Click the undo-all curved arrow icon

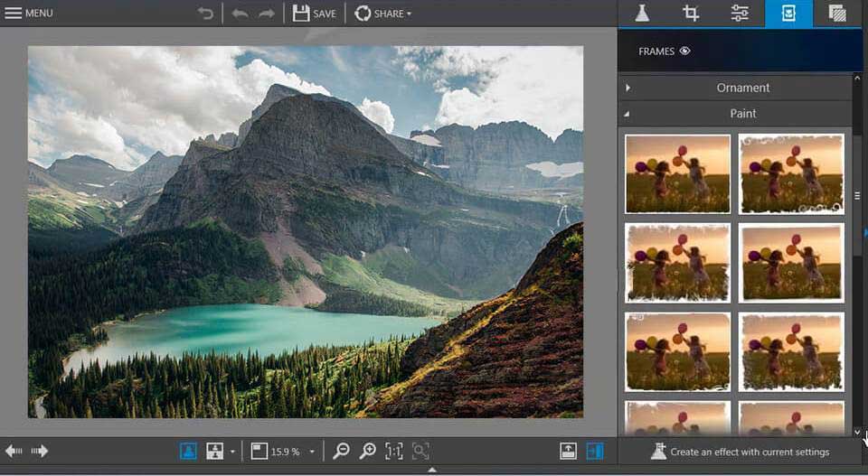(x=205, y=14)
